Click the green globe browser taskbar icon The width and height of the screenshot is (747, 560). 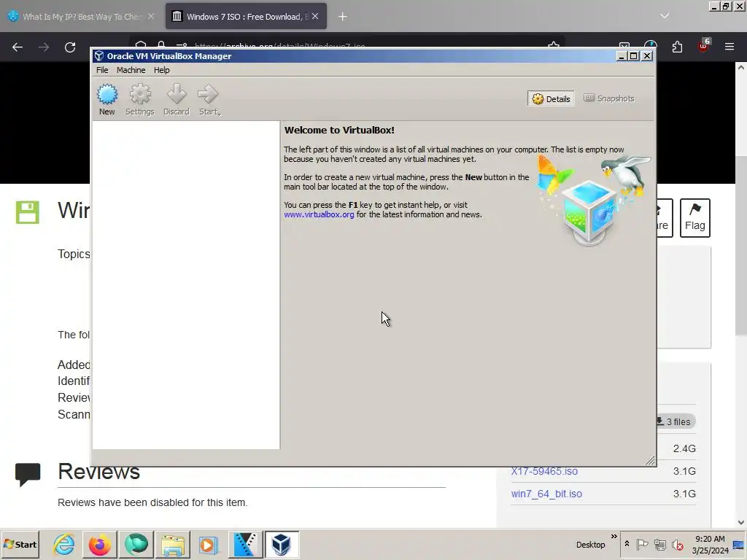[x=136, y=544]
